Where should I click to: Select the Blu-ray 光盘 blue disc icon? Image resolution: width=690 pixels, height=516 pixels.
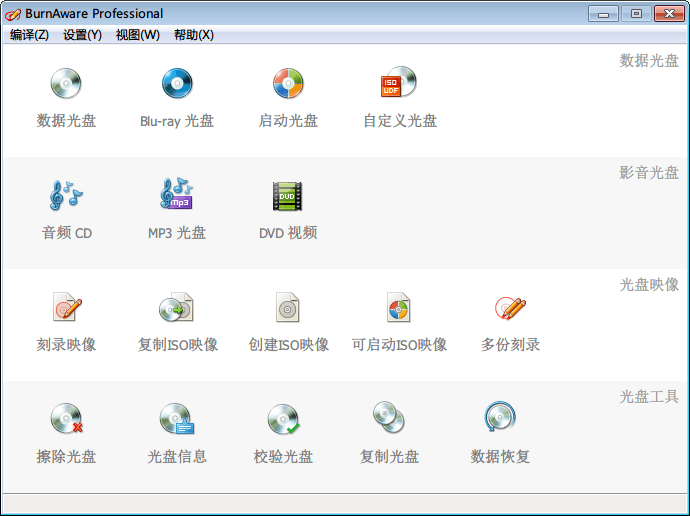coord(177,83)
